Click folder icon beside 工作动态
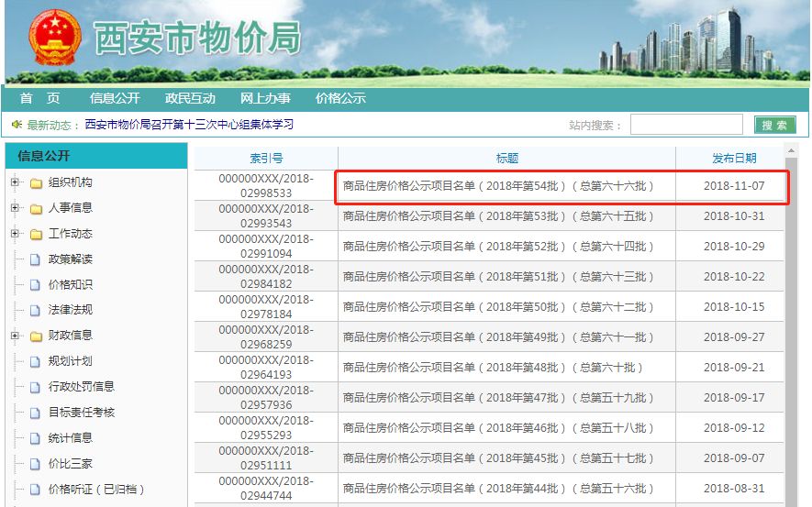Viewport: 812px width, 507px height. click(36, 235)
